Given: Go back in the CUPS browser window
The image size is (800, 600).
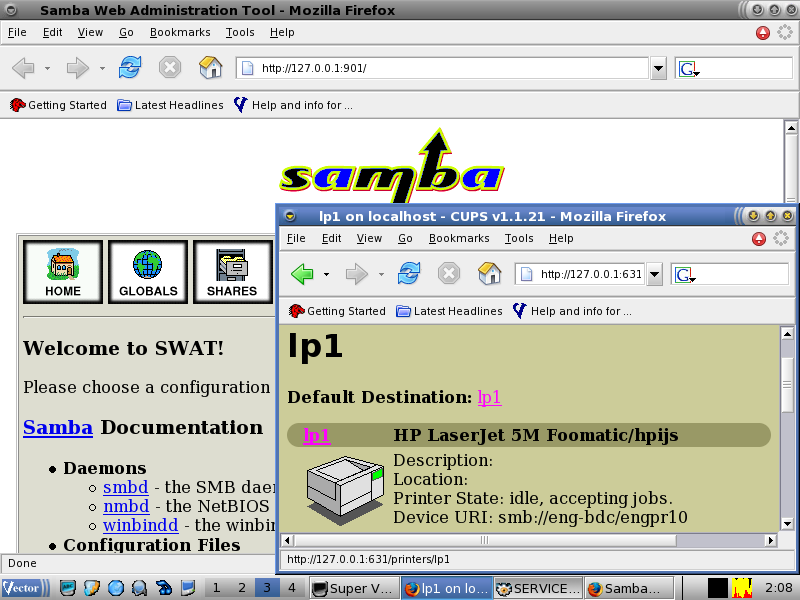Looking at the screenshot, I should coord(302,274).
